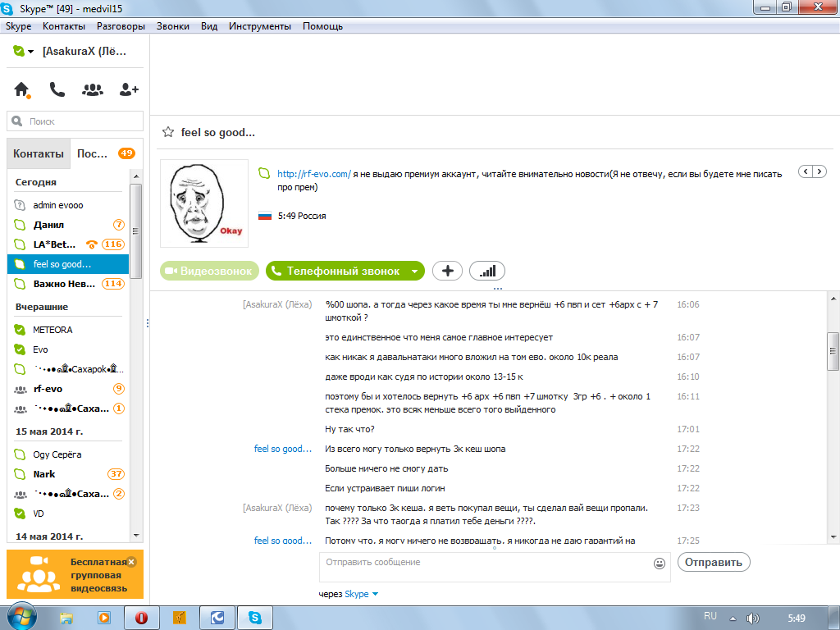Select admin evooo conversation
The image size is (840, 630).
point(68,204)
